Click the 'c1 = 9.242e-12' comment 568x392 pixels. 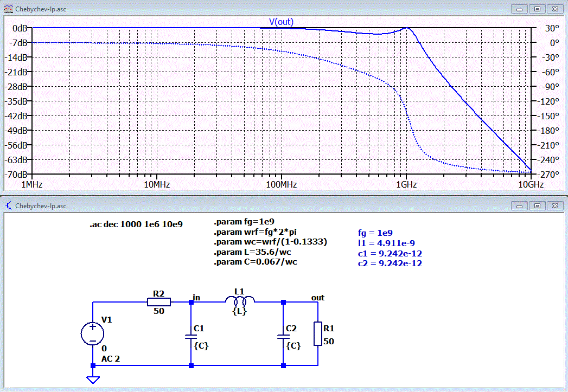point(390,253)
